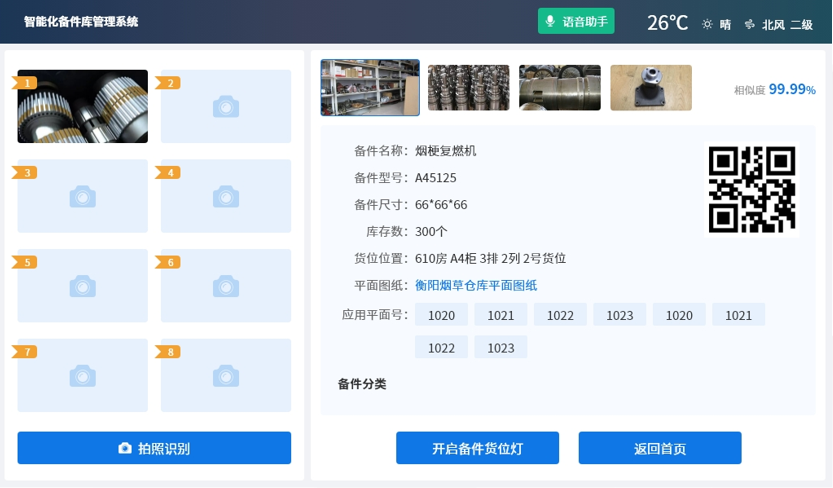Click the second-row 1023 tag
The height and width of the screenshot is (488, 833).
(501, 347)
